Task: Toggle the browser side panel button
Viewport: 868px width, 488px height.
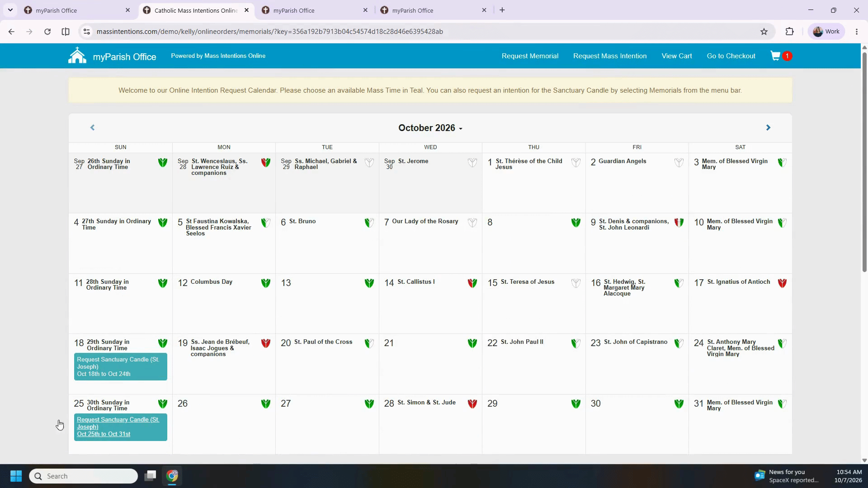Action: pos(66,32)
